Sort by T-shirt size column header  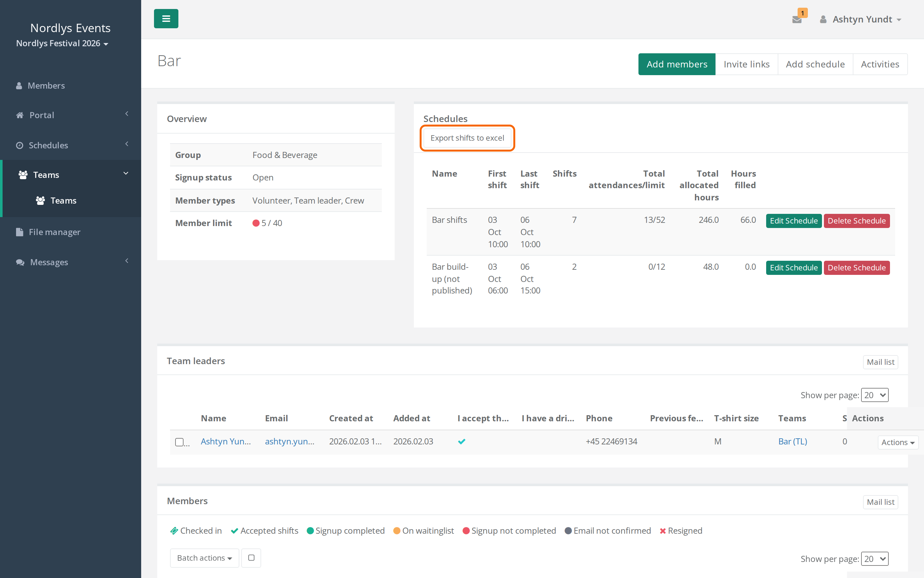[736, 418]
